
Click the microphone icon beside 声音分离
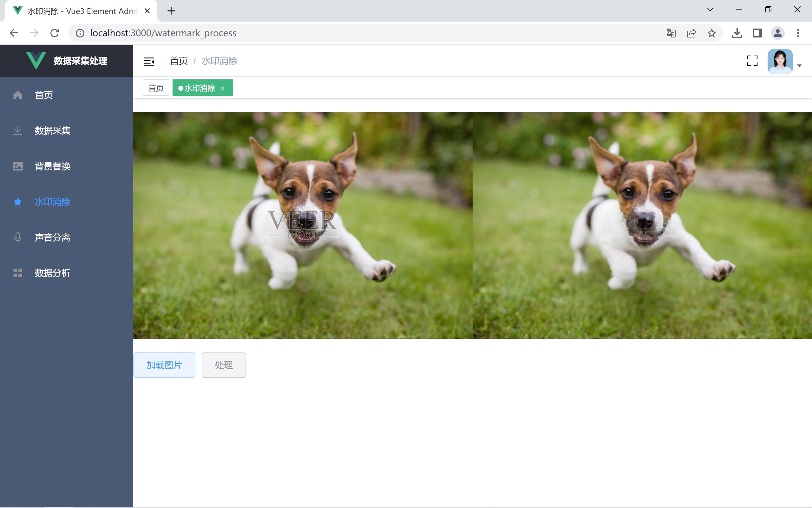18,237
